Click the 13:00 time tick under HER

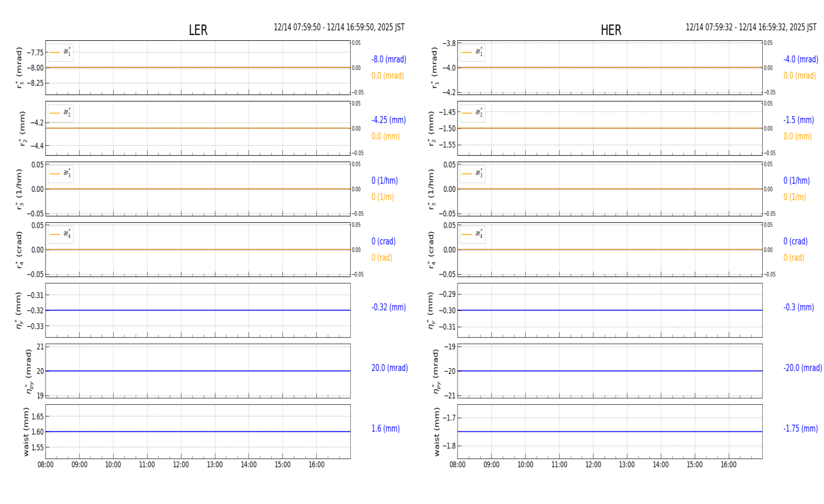pos(627,465)
